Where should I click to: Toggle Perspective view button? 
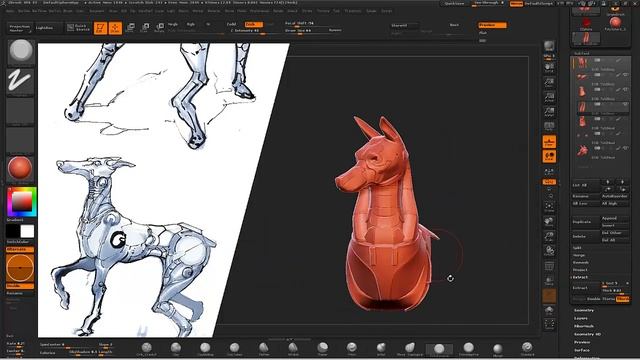[549, 127]
